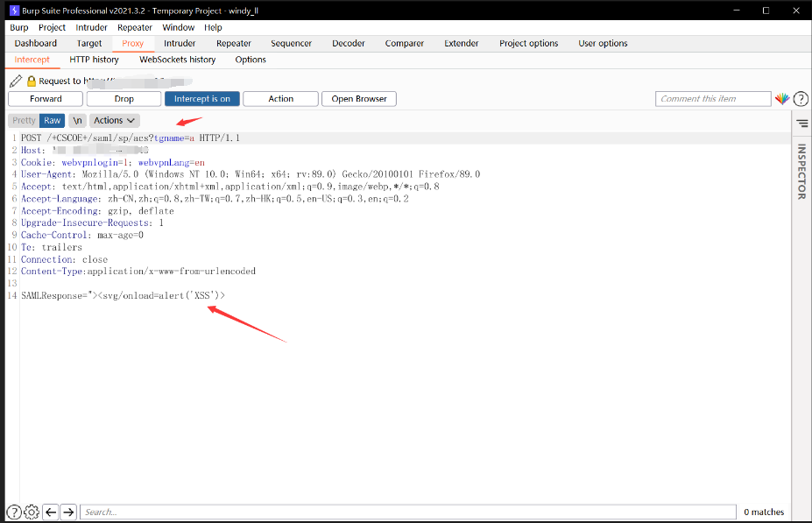Toggle the Intercept is on button
The width and height of the screenshot is (812, 523).
click(202, 99)
